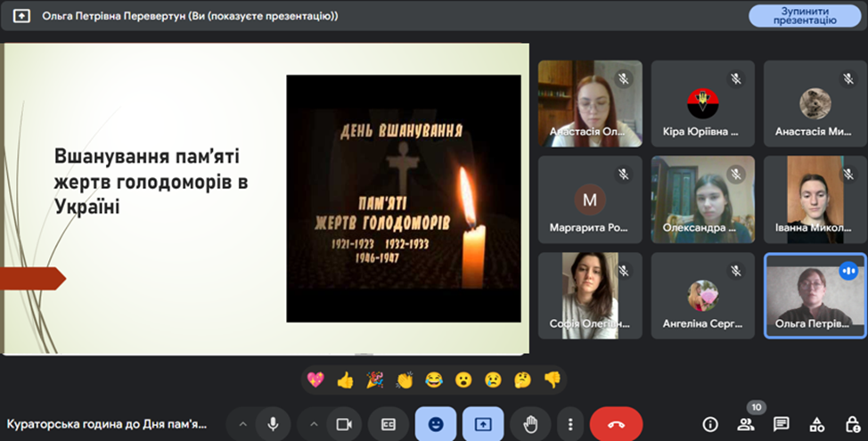This screenshot has height=441, width=868.
Task: Select Кіра Юріївна participant tile
Action: point(702,103)
